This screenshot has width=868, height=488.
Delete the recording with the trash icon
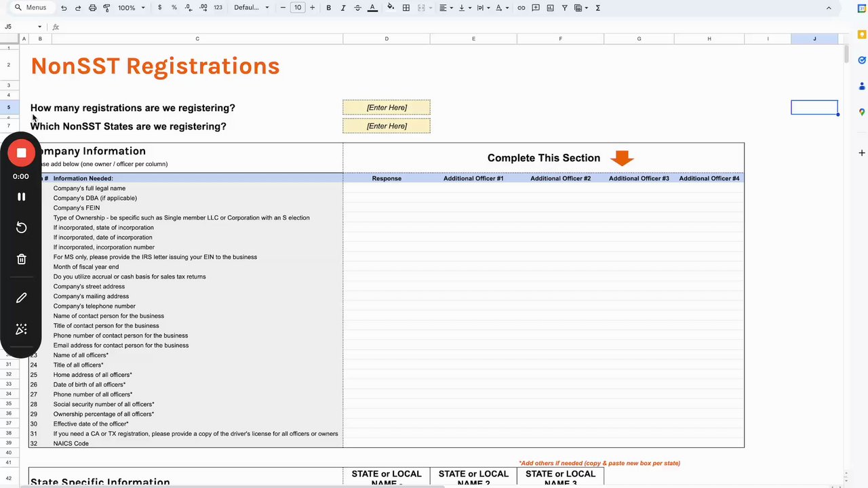click(21, 259)
